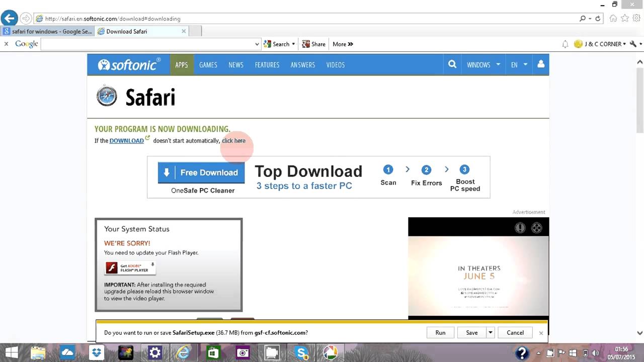Screen dimensions: 644x362
Task: Show hidden tray icons arrow
Action: point(539,352)
